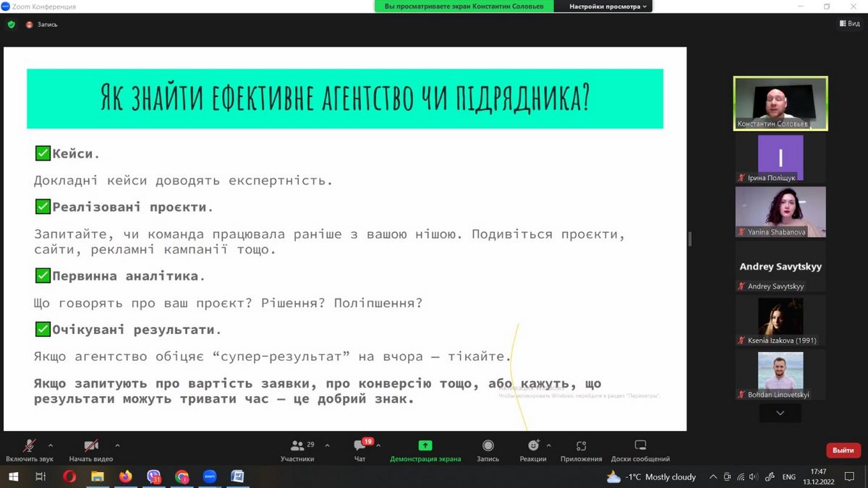Click the green encryption shield icon
The image size is (868, 488).
pos(11,24)
